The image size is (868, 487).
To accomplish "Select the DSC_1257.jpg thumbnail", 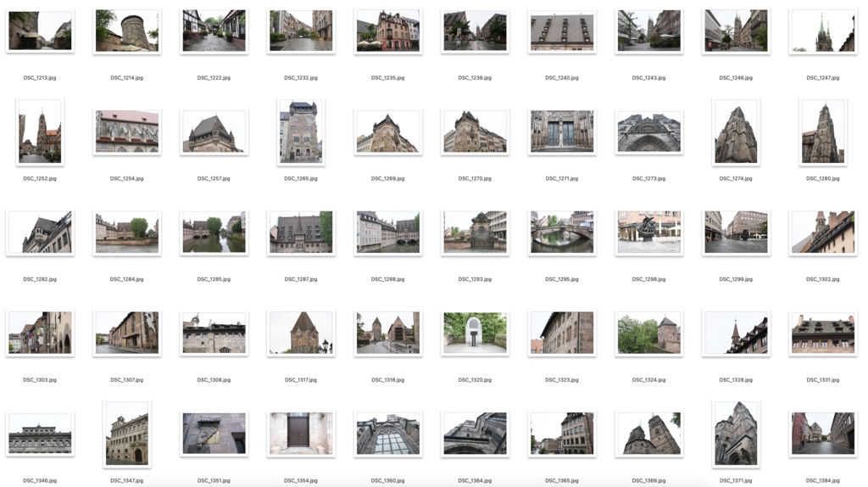I will point(214,132).
